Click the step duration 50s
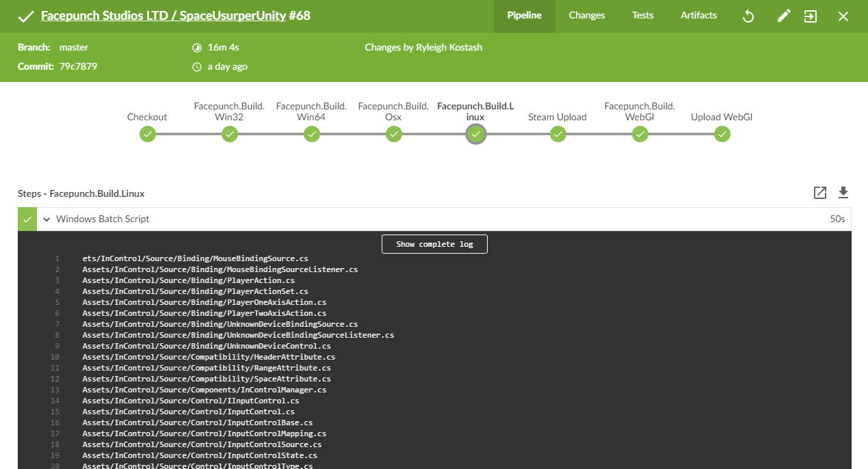 click(x=837, y=219)
